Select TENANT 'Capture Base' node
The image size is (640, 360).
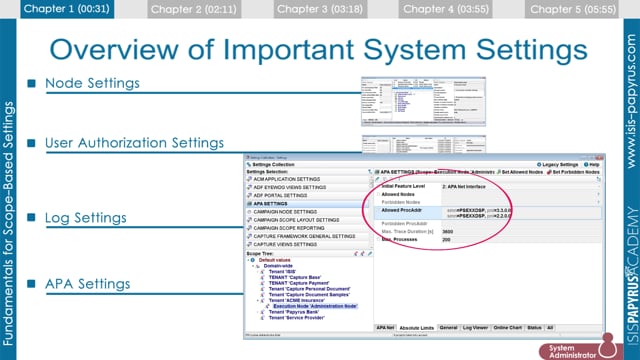(295, 277)
